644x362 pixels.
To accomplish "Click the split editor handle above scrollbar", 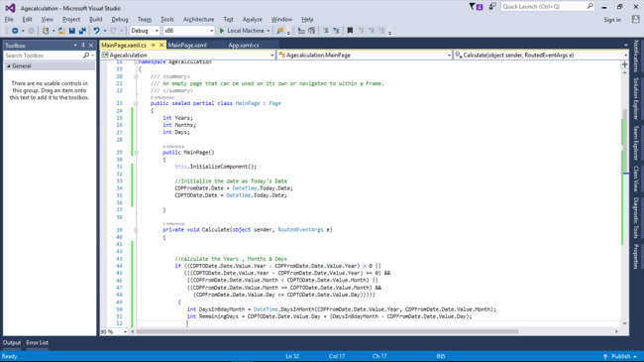I will [625, 64].
